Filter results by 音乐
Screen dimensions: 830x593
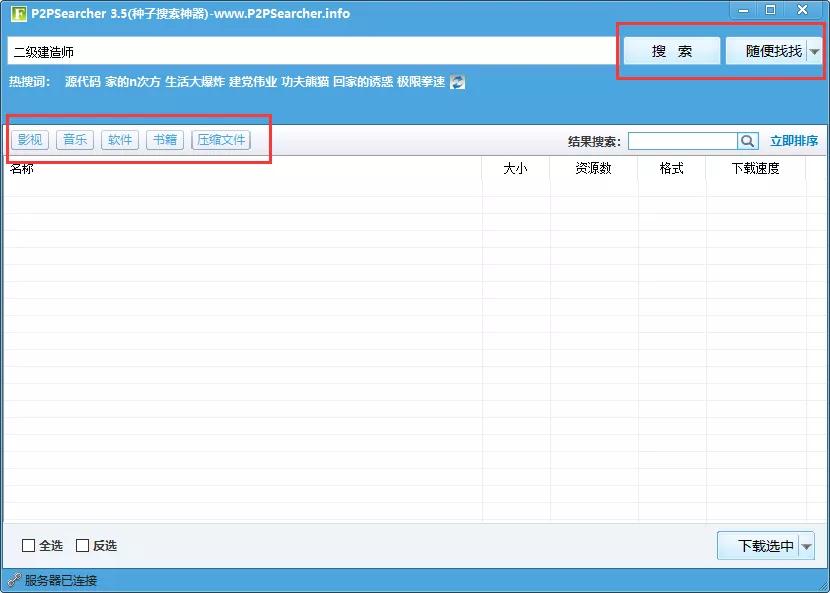click(75, 140)
